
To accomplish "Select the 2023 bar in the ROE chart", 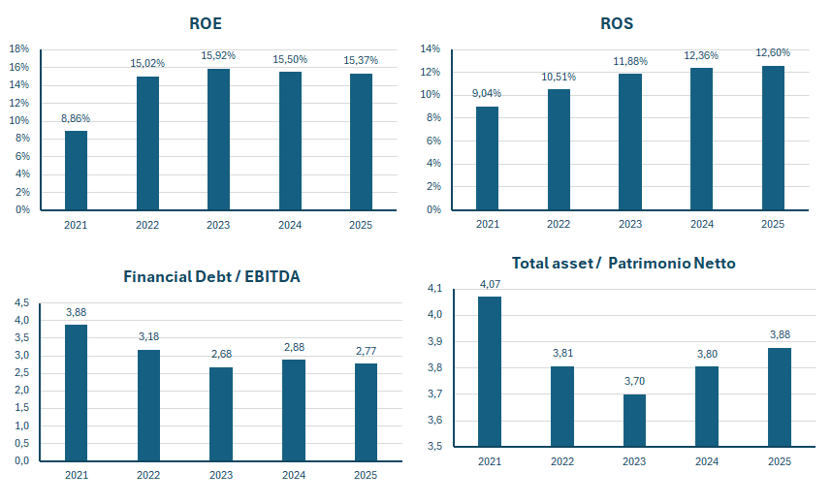I will coord(218,140).
